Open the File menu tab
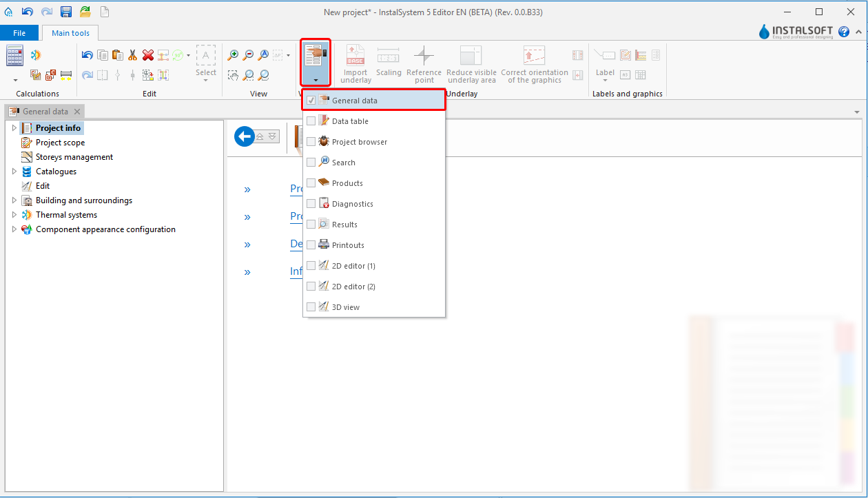Screen dimensions: 868x498 click(19, 33)
